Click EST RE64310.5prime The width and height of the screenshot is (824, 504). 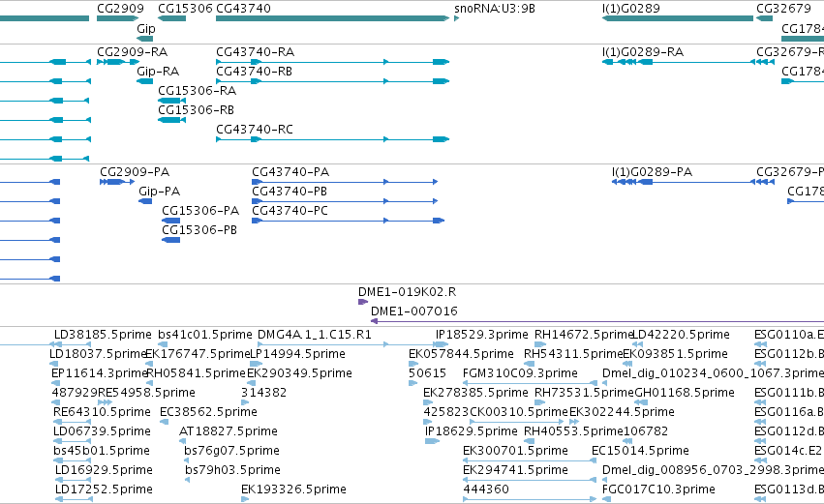coord(102,413)
